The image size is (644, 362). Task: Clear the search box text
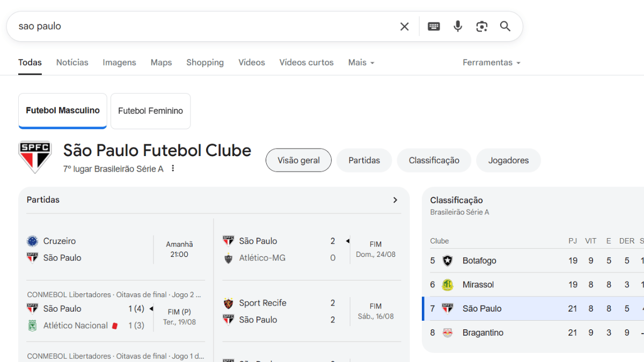pyautogui.click(x=404, y=26)
